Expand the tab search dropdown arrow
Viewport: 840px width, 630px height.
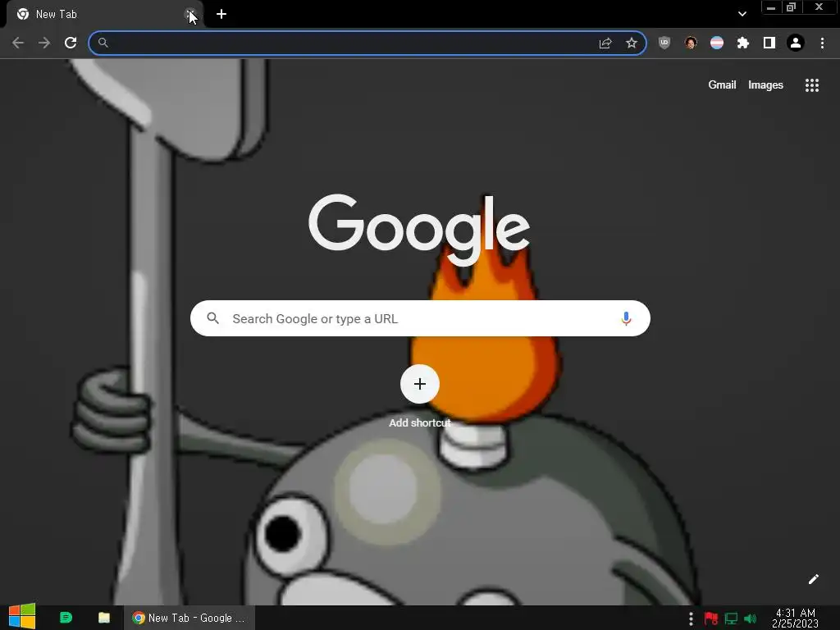(742, 14)
